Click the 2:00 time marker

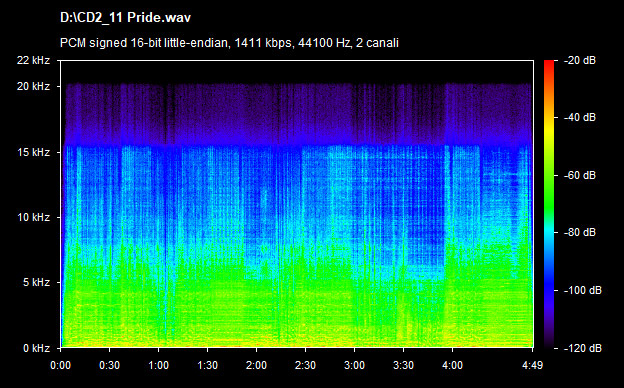click(x=256, y=365)
